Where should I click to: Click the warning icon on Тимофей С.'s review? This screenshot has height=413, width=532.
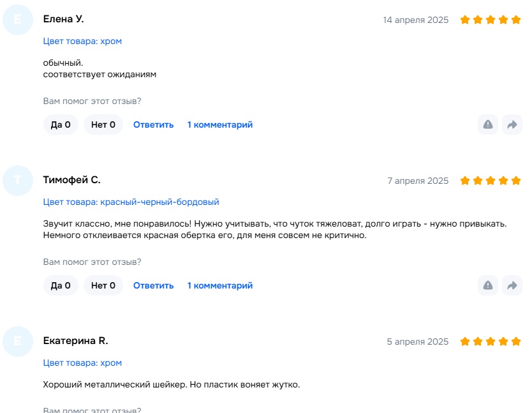pos(488,285)
